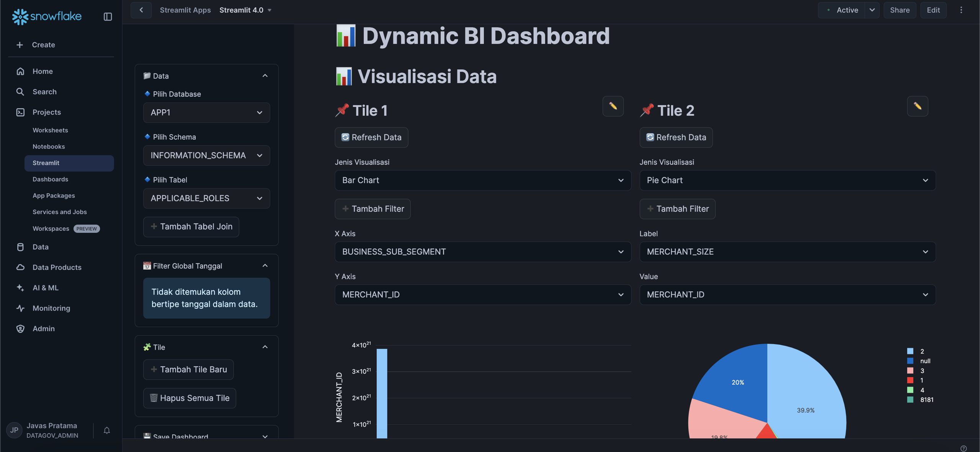Open Pilih Schema dropdown INFORMATION_SCHEMA
980x452 pixels.
(x=207, y=156)
